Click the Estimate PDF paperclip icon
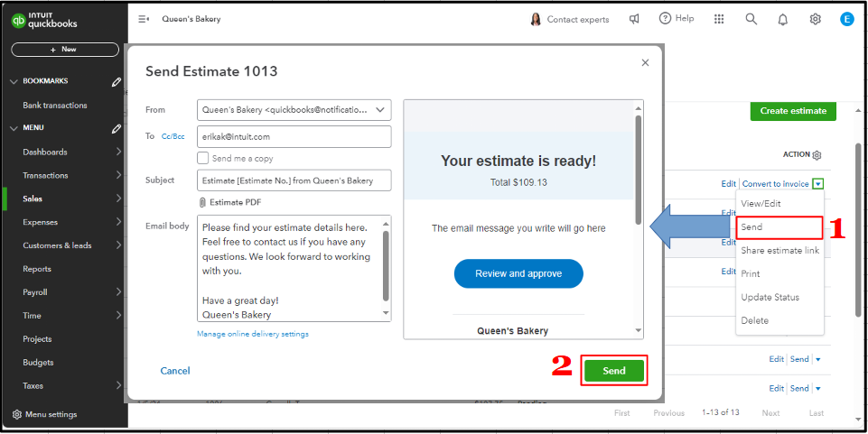The width and height of the screenshot is (868, 434). [202, 202]
